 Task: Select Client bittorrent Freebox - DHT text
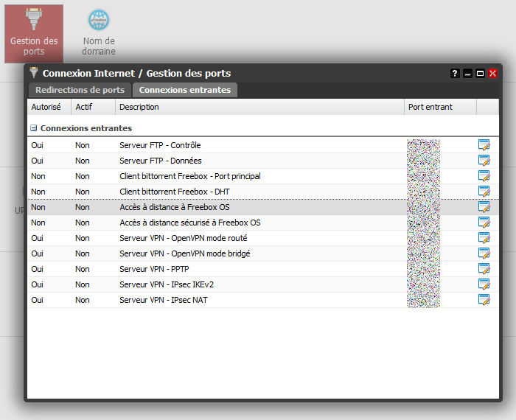tap(175, 192)
